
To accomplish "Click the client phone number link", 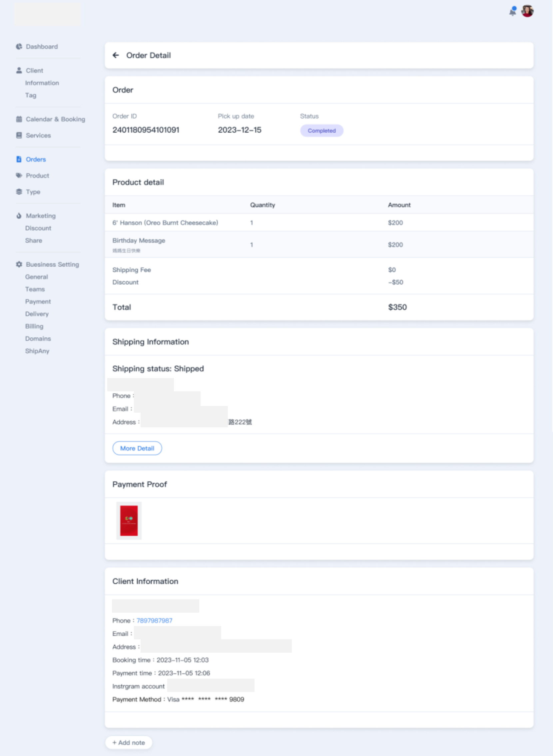I will (x=154, y=621).
